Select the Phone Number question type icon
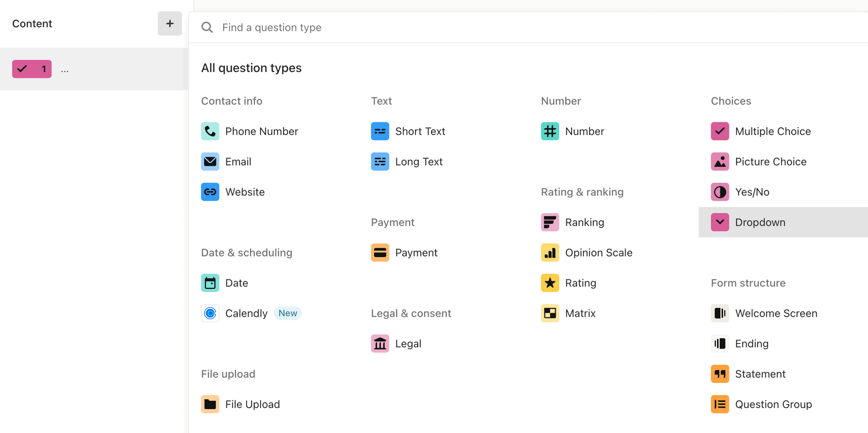The width and height of the screenshot is (868, 433). 210,131
